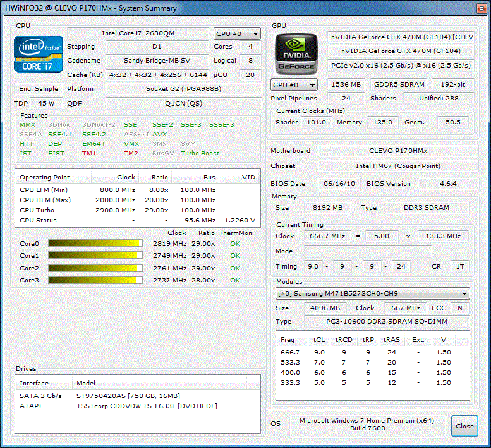The image size is (491, 448).
Task: Select the 666.7 frequency timing row
Action: (x=373, y=352)
